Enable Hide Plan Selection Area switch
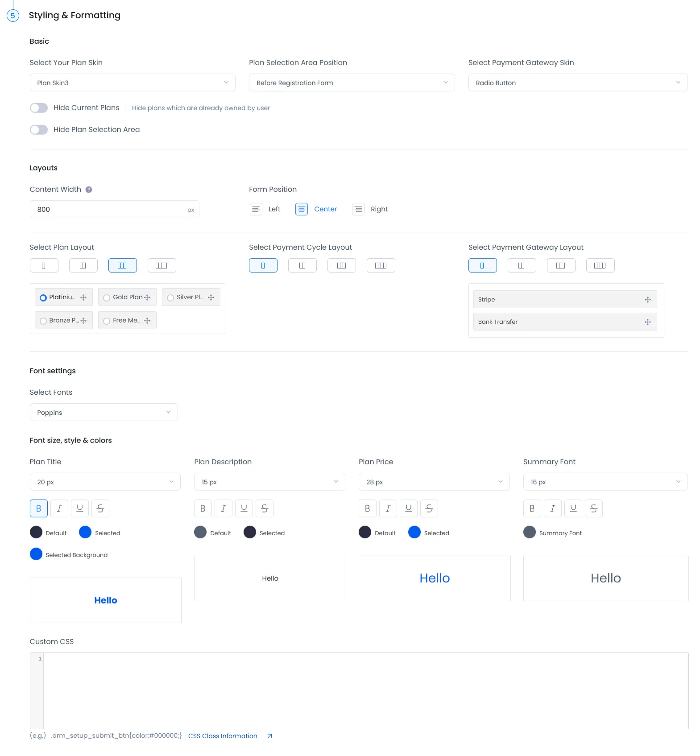Viewport: 700px width, 756px height. (39, 130)
